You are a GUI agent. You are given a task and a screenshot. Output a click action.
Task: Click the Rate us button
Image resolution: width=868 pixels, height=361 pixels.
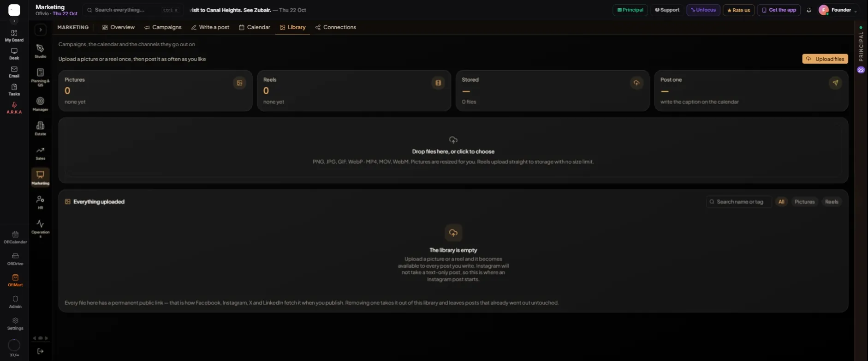[x=738, y=10]
